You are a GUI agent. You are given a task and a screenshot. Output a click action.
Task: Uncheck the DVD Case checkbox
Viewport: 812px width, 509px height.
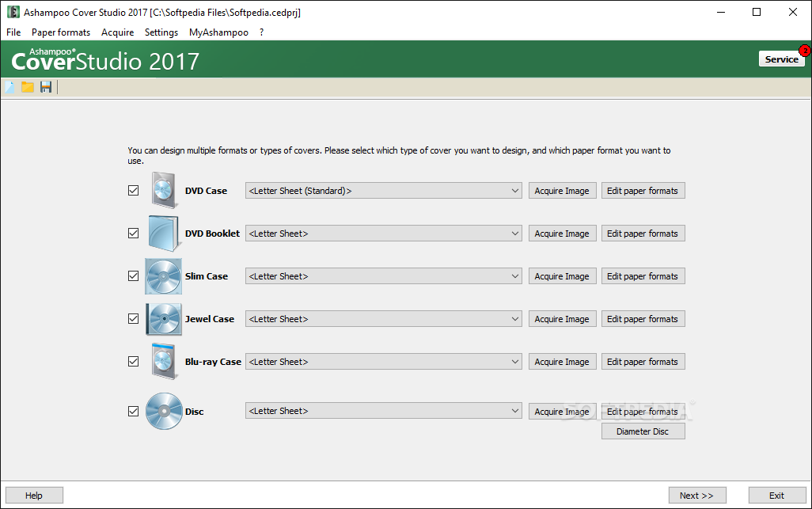tap(133, 191)
